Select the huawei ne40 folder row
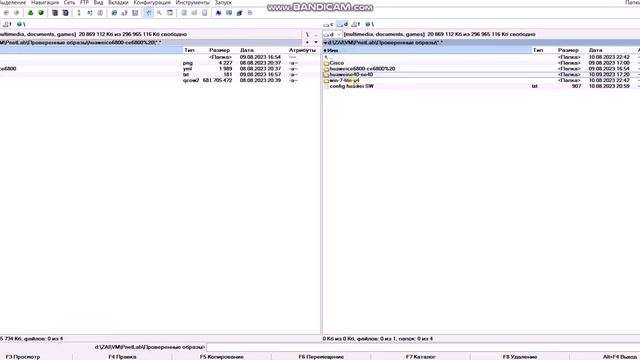 pyautogui.click(x=481, y=75)
